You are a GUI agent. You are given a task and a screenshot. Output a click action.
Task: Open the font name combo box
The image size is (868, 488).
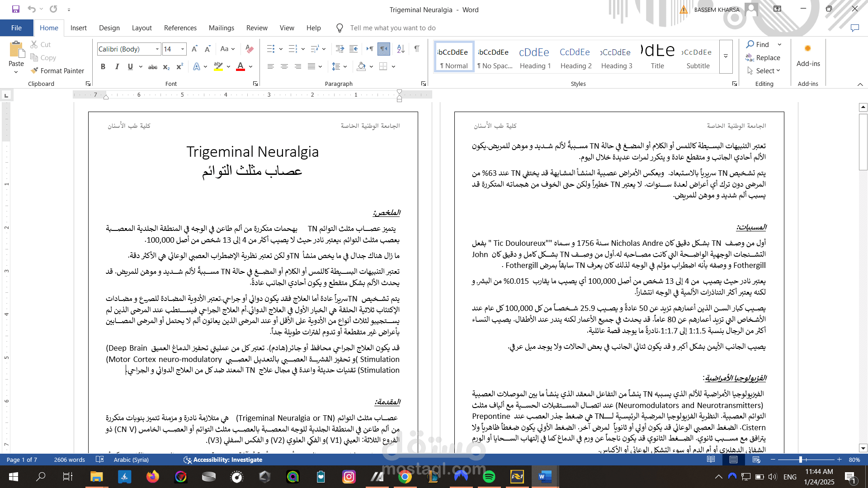click(129, 49)
